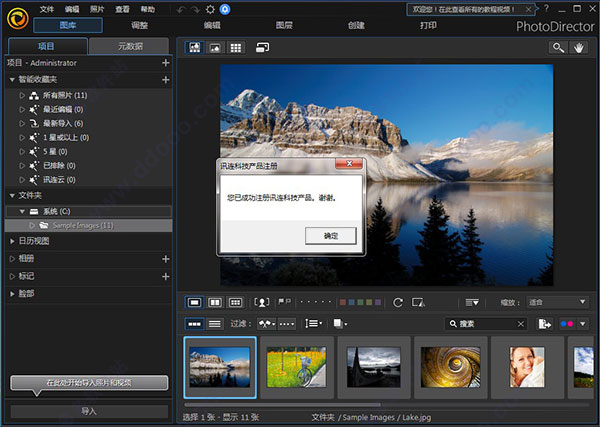Select the bicycle in flower field thumbnail
Image resolution: width=600 pixels, height=427 pixels.
click(297, 367)
